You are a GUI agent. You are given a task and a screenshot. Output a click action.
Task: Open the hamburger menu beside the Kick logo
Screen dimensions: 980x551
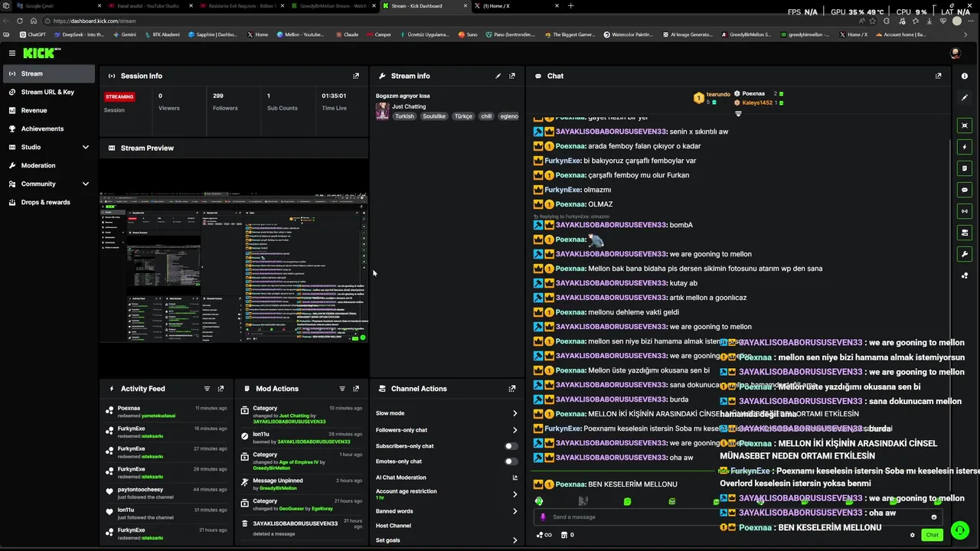11,53
